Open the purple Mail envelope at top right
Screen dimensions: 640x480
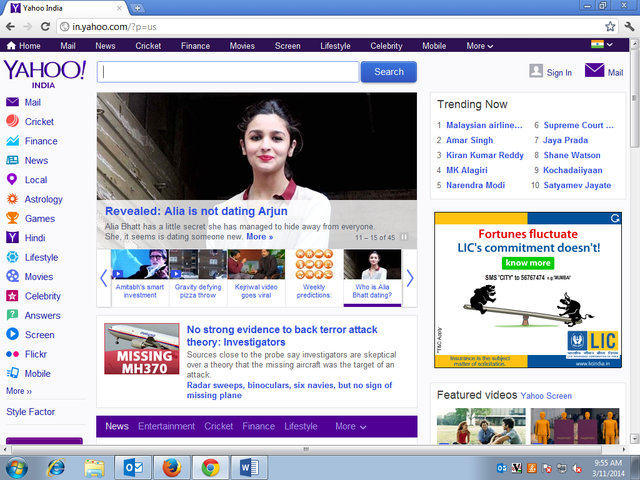[594, 70]
